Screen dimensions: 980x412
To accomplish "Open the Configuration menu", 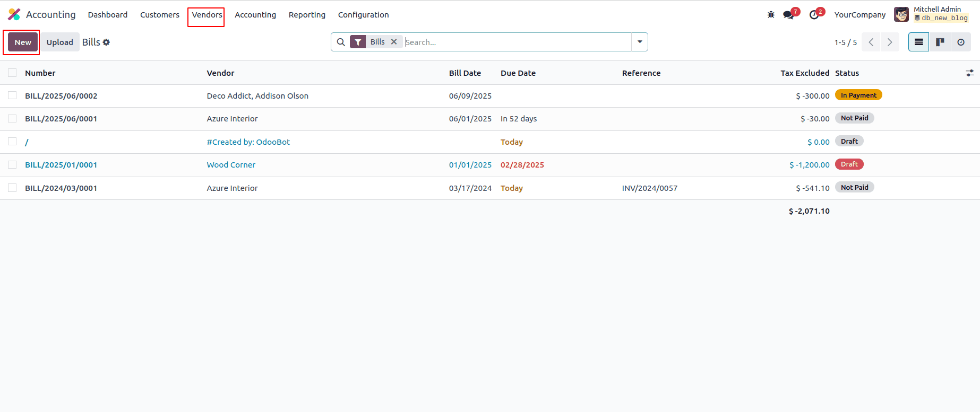I will (x=364, y=15).
